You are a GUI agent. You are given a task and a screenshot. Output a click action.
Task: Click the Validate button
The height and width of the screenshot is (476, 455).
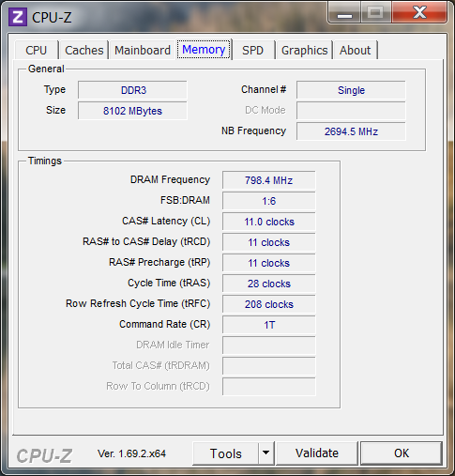[x=317, y=453]
